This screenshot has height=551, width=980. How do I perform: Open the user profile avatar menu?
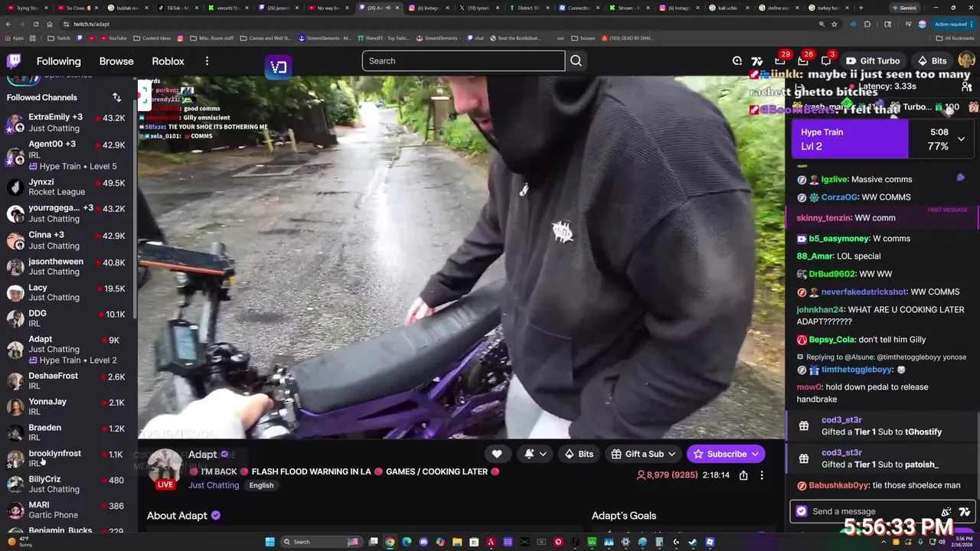966,60
